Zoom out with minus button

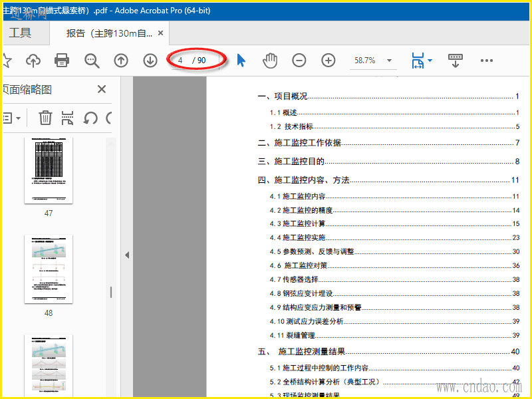point(299,61)
